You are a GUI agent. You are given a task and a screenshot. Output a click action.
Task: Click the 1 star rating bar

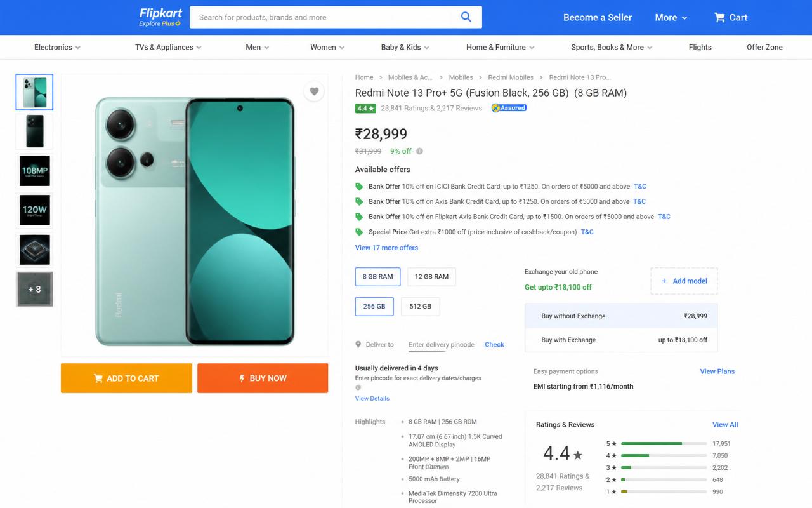pos(664,491)
